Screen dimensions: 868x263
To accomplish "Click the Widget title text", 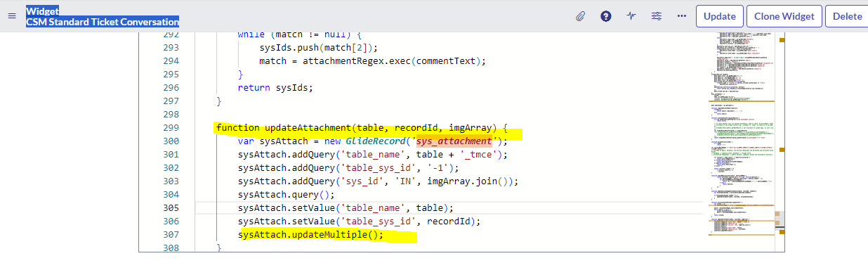I will [43, 11].
